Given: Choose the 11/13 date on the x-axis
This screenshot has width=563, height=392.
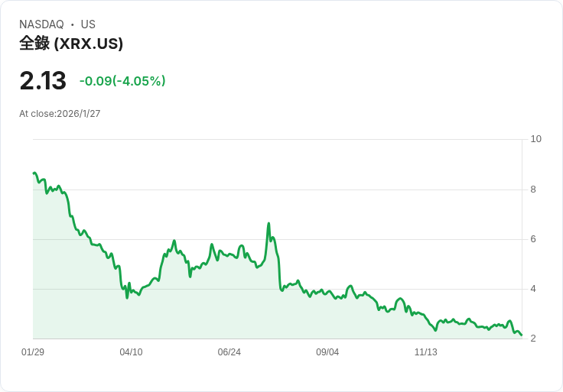Looking at the screenshot, I should click(425, 352).
